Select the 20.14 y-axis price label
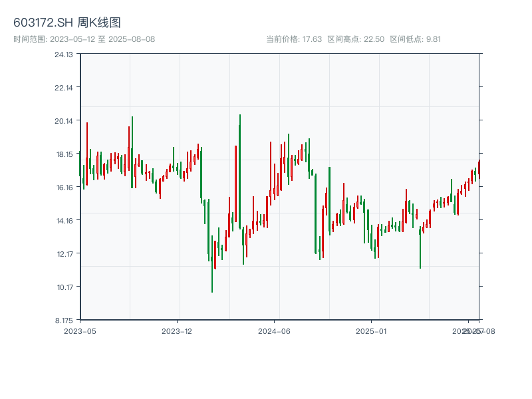532x399 pixels. pyautogui.click(x=64, y=121)
